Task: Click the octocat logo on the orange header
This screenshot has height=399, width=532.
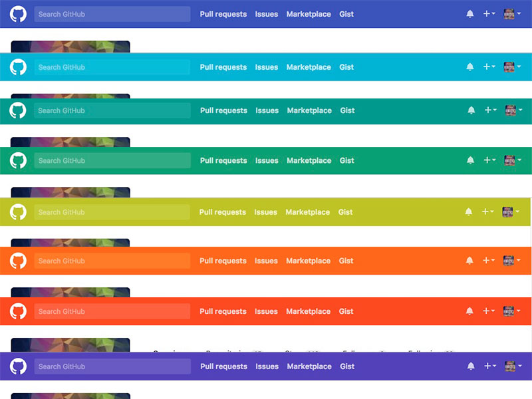Action: point(18,261)
